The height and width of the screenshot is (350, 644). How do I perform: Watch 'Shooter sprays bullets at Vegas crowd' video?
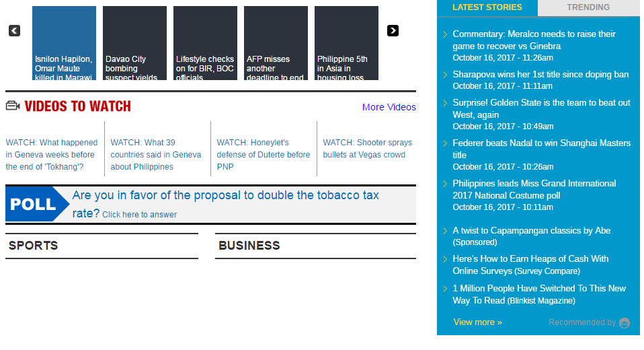point(367,149)
